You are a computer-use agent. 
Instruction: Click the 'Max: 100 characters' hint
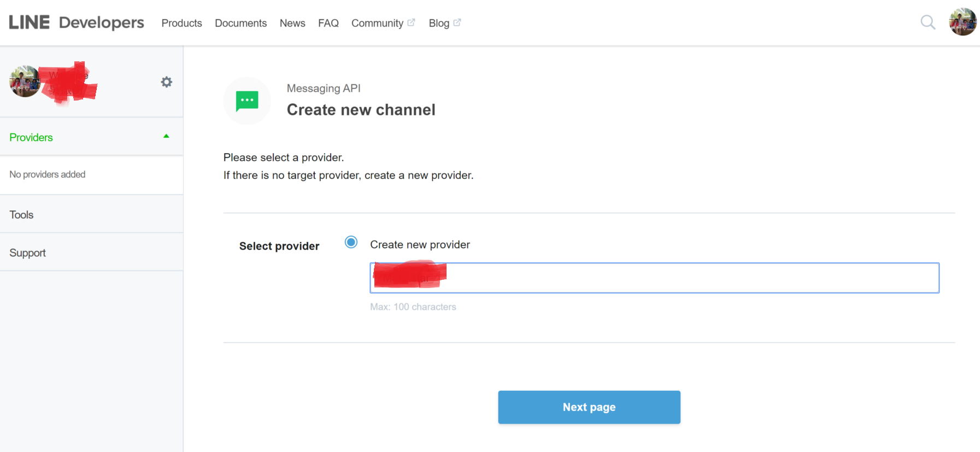(413, 307)
